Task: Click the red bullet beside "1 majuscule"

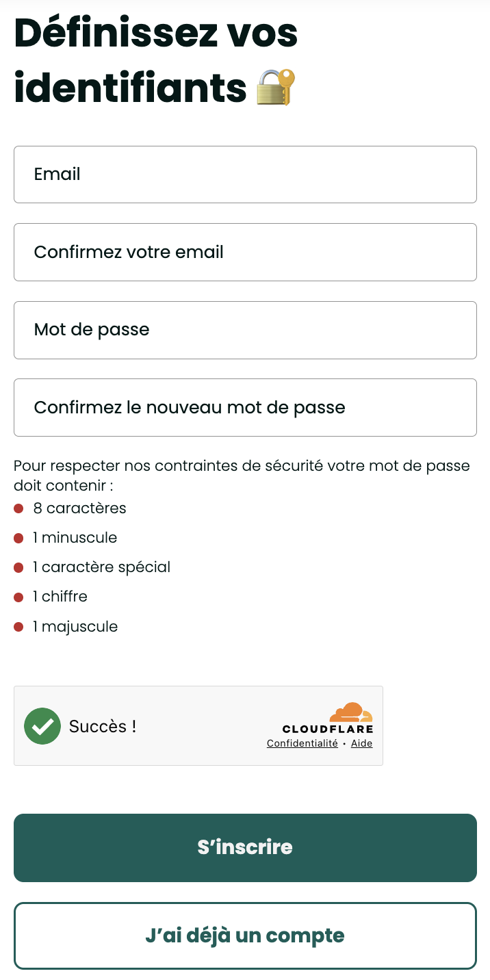Action: pyautogui.click(x=18, y=626)
